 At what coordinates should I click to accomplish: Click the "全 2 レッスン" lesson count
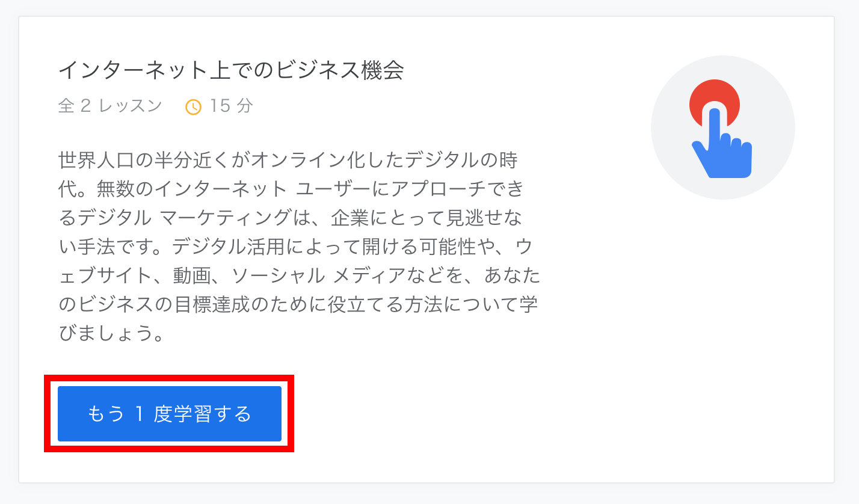[110, 106]
